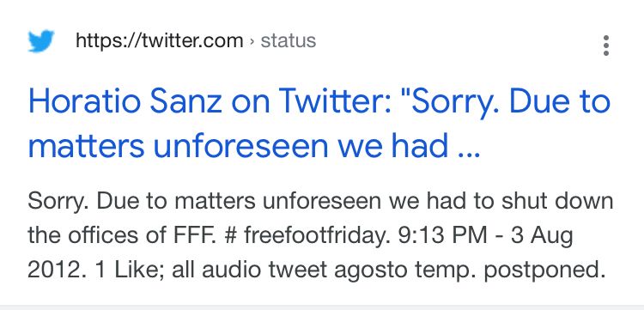Viewport: 644px width, 310px height.
Task: Click the word 'freefootfriday' in the snippet
Action: point(316,236)
